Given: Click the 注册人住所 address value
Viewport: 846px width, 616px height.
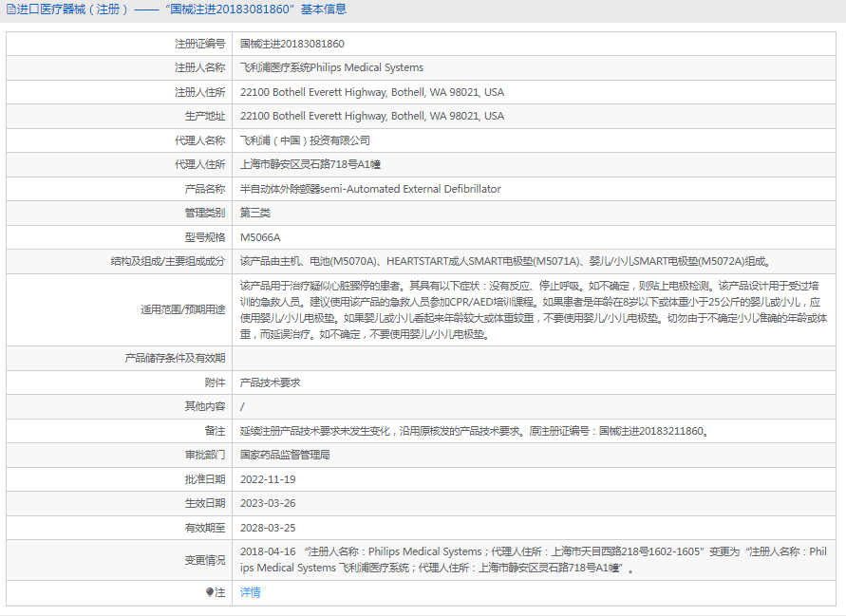Looking at the screenshot, I should coord(372,92).
